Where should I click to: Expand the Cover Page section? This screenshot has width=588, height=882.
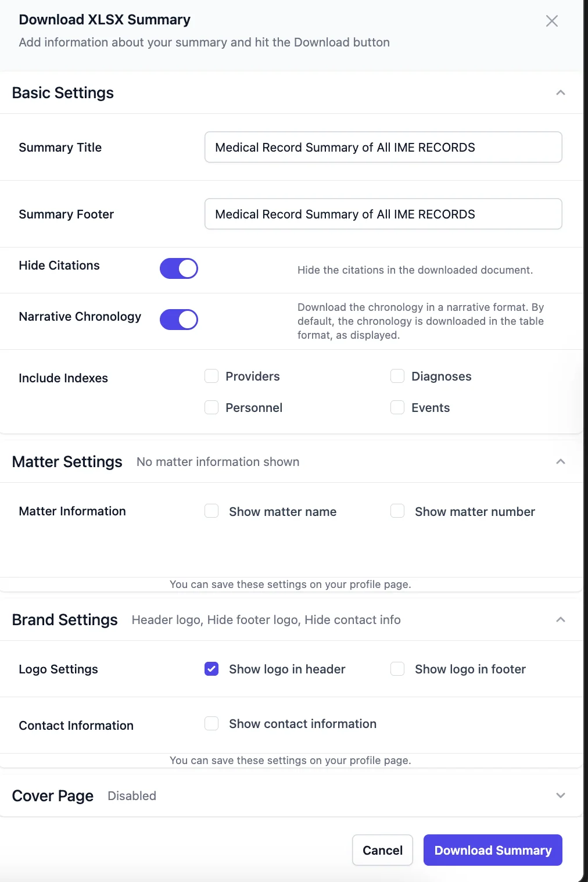click(x=561, y=796)
